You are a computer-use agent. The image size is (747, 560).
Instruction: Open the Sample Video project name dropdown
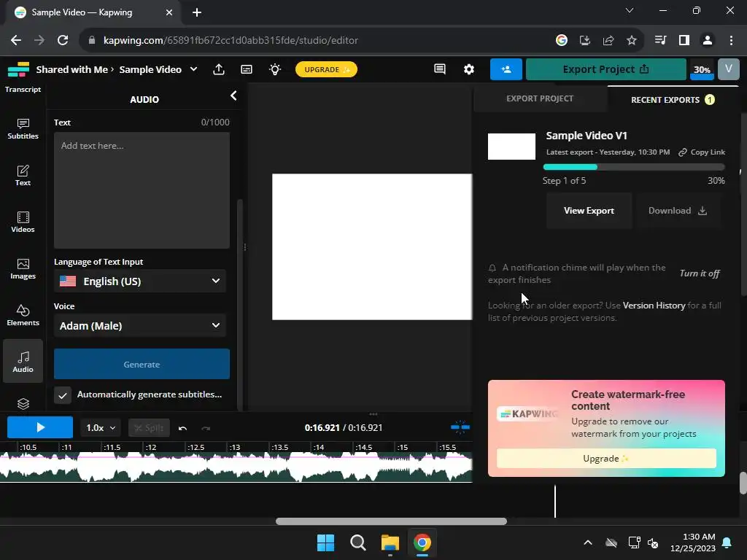194,69
